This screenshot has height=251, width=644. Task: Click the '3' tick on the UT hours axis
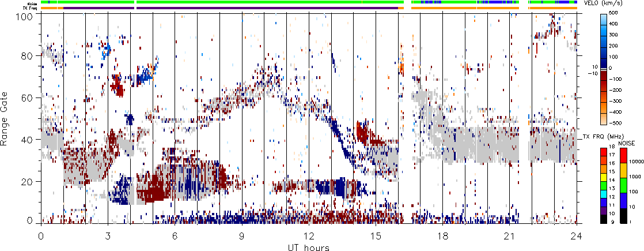(x=108, y=235)
